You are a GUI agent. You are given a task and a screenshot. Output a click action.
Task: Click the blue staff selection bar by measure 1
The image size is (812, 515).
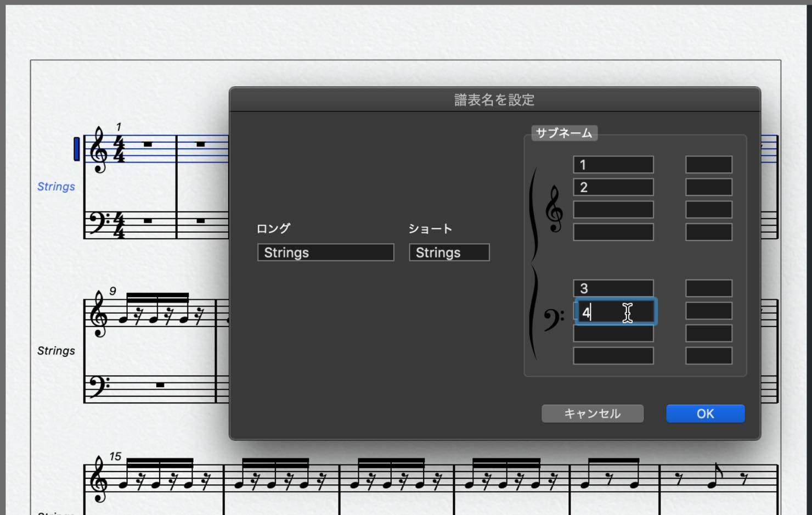pos(77,149)
